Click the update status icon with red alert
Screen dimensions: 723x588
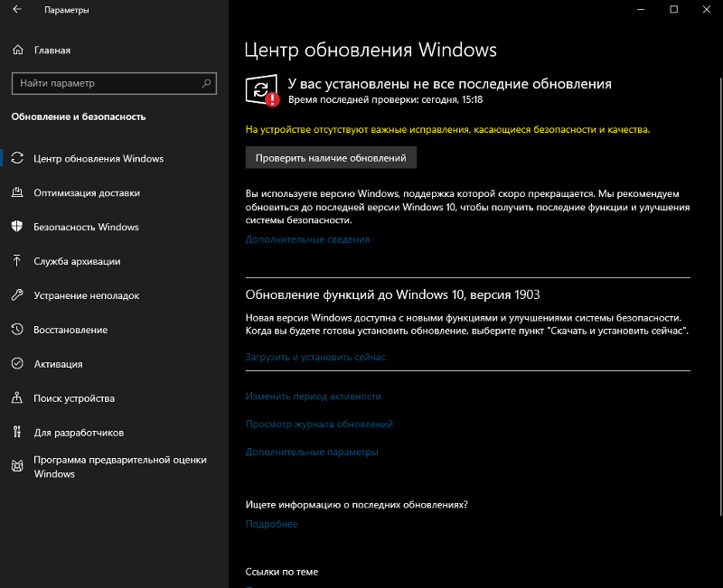(262, 90)
